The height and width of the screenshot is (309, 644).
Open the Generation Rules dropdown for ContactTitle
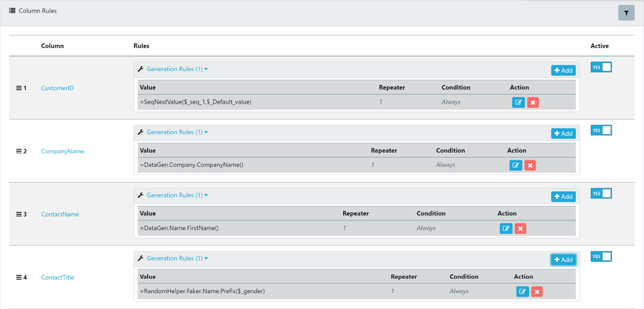coord(177,258)
